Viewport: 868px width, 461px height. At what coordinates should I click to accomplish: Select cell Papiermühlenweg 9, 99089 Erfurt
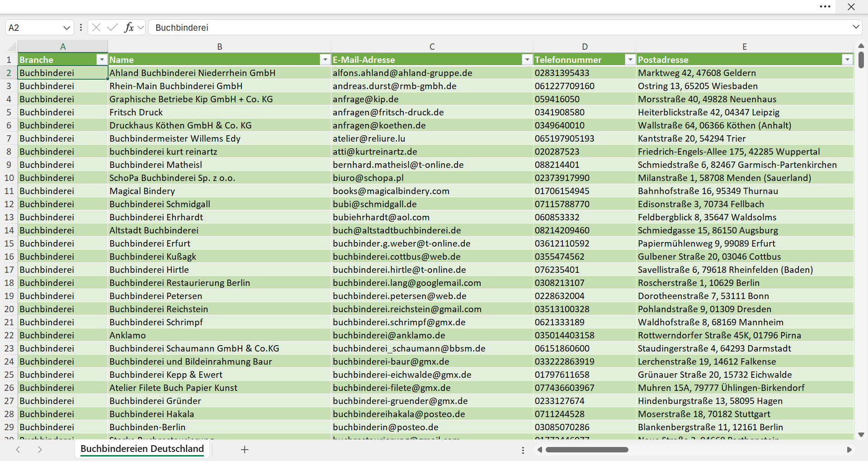[x=745, y=243]
